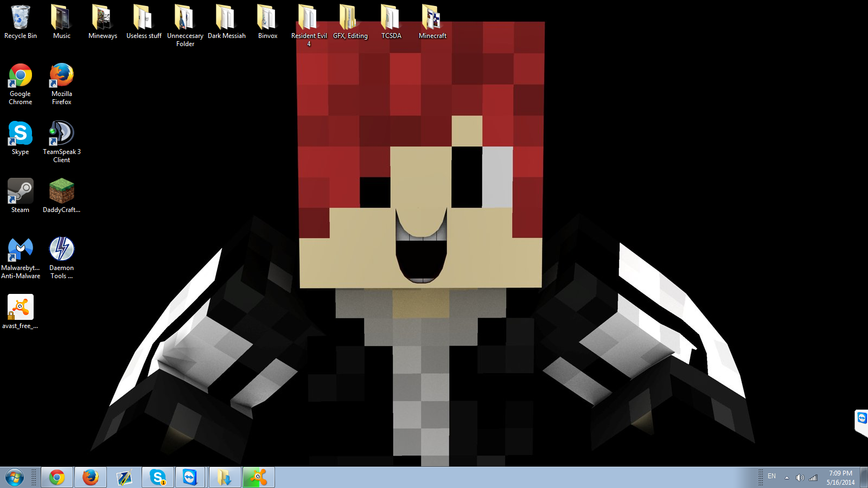Select the TCSDA folder icon
The height and width of the screenshot is (488, 868).
point(391,22)
